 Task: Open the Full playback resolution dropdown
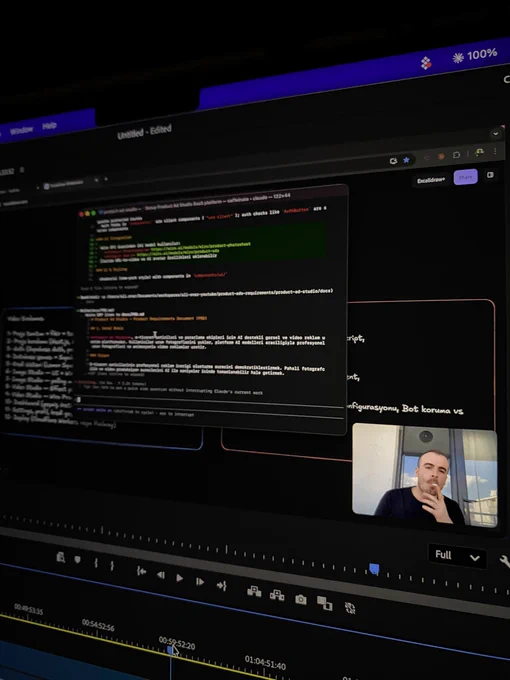click(457, 556)
